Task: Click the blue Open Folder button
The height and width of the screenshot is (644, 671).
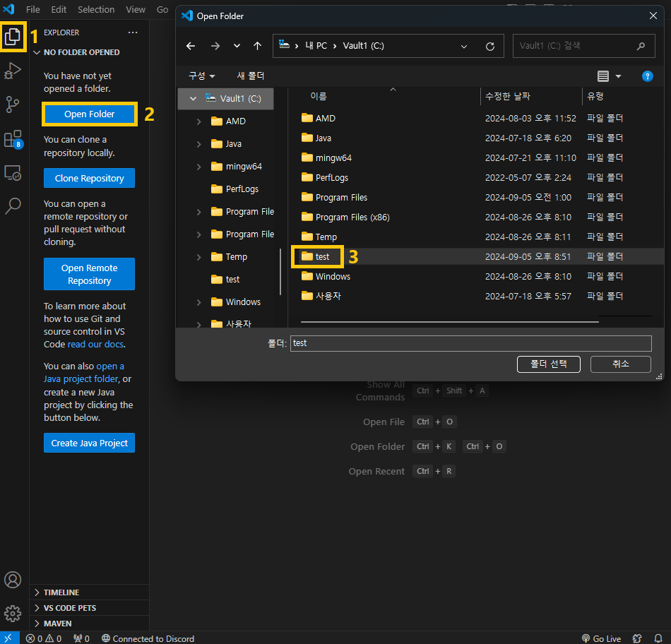Action: pyautogui.click(x=90, y=114)
